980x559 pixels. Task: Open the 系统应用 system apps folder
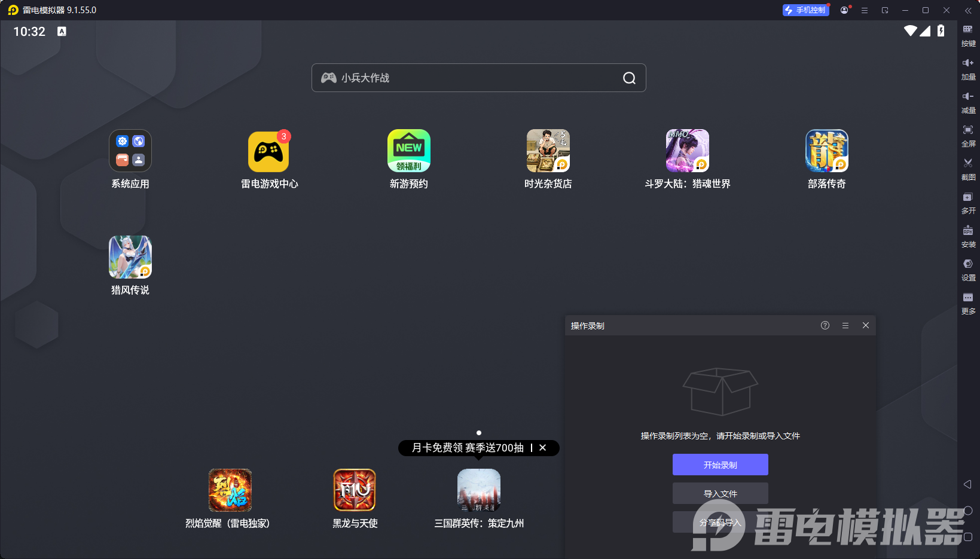coord(130,151)
